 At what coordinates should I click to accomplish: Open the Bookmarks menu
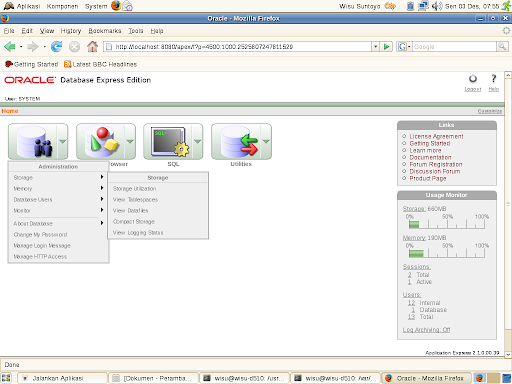tap(105, 31)
